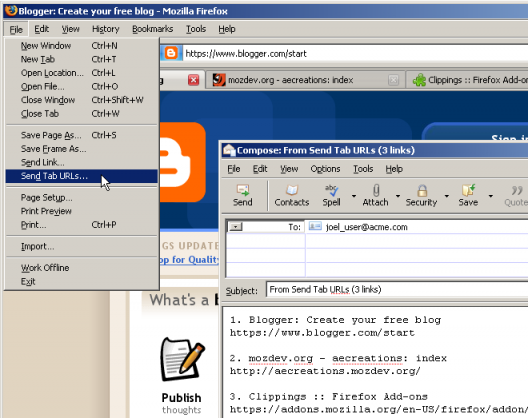
Task: Open Firefox History menu
Action: coord(106,29)
